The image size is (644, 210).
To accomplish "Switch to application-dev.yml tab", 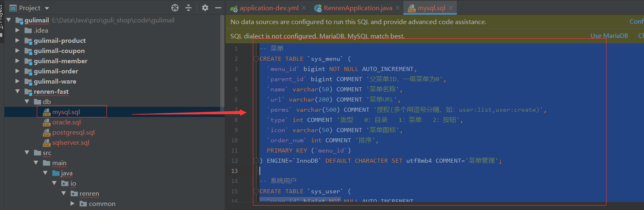I will tap(269, 8).
